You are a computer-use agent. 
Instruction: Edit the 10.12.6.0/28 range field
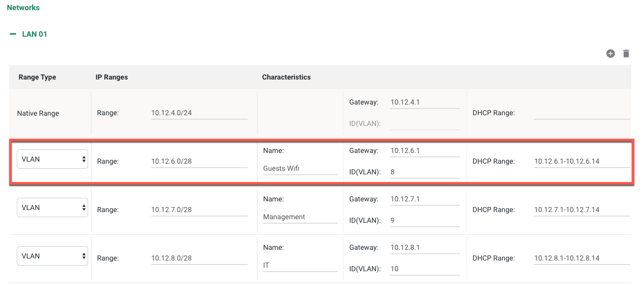pyautogui.click(x=199, y=161)
